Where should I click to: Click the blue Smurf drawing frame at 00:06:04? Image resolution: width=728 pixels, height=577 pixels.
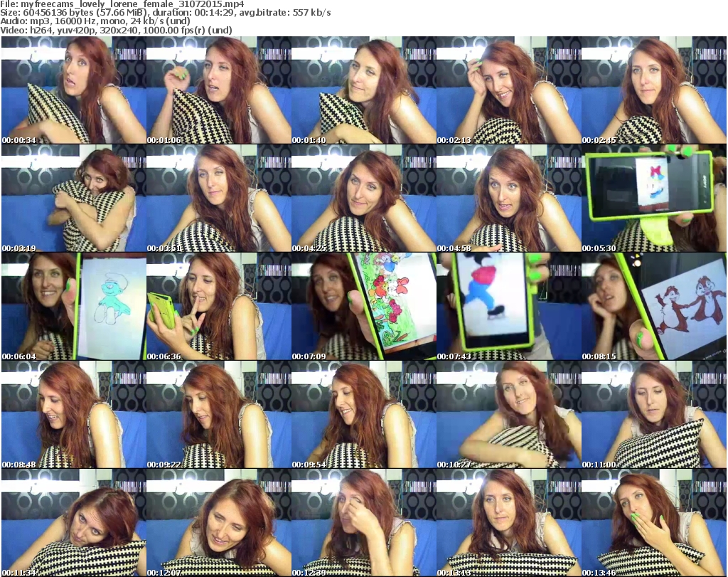pyautogui.click(x=73, y=307)
